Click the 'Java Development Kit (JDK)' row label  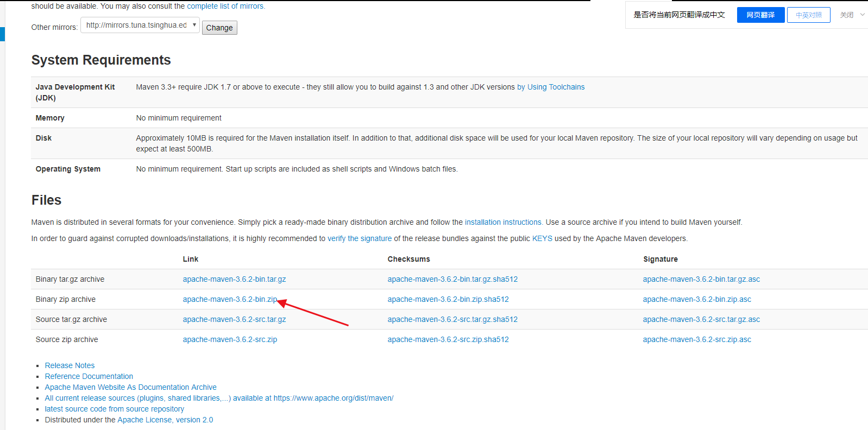75,92
